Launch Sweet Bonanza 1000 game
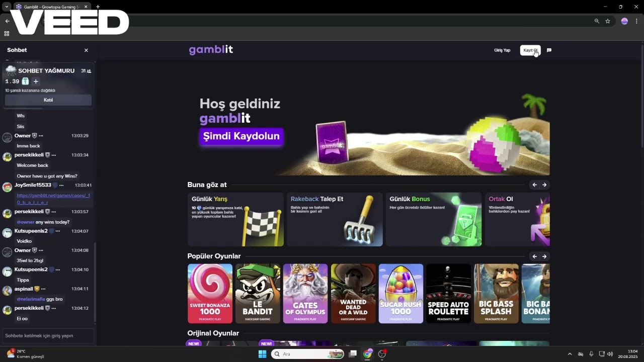The height and width of the screenshot is (362, 644). (210, 294)
